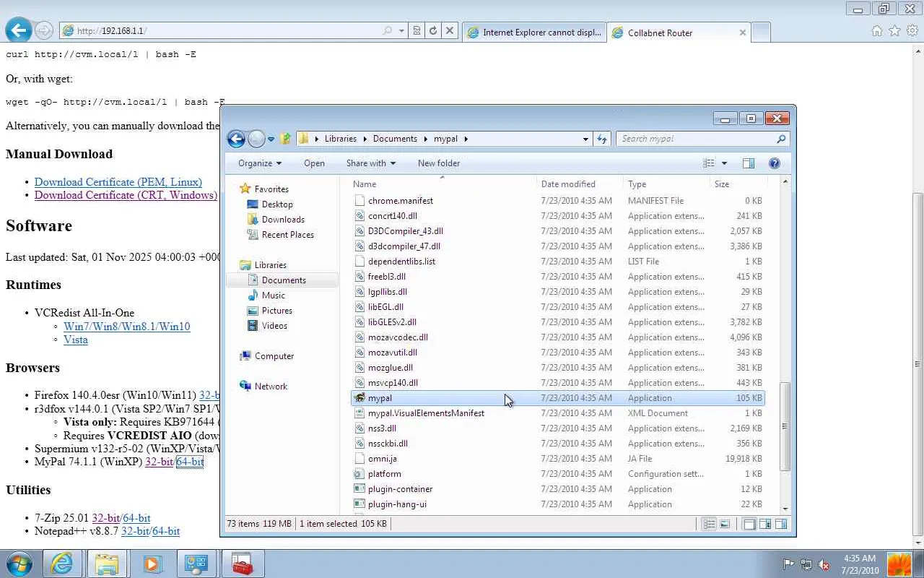Viewport: 924px width, 578px height.
Task: Click the Windows Explorer taskbar icon
Action: pyautogui.click(x=107, y=564)
